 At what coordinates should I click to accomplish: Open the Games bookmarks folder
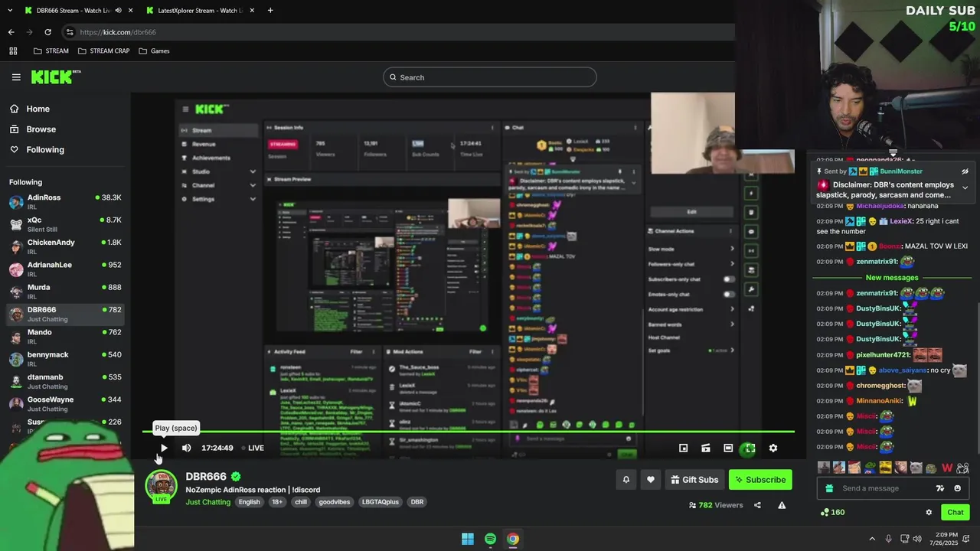pyautogui.click(x=155, y=51)
